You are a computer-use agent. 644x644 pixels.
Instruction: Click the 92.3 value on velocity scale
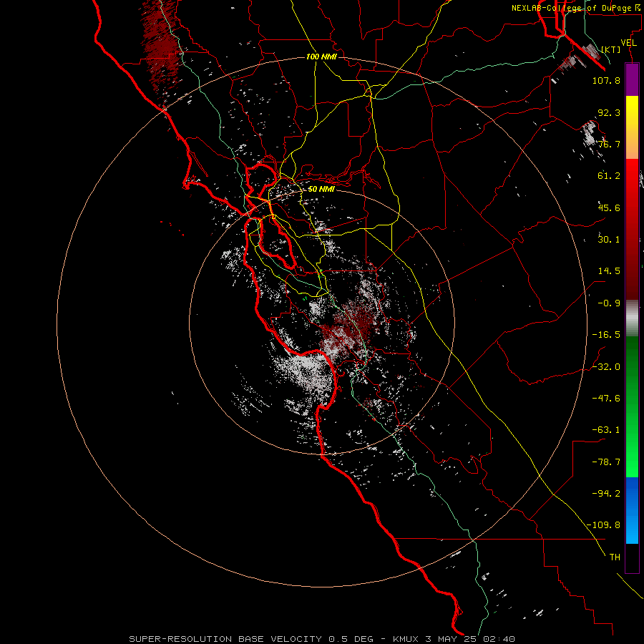[x=609, y=112]
